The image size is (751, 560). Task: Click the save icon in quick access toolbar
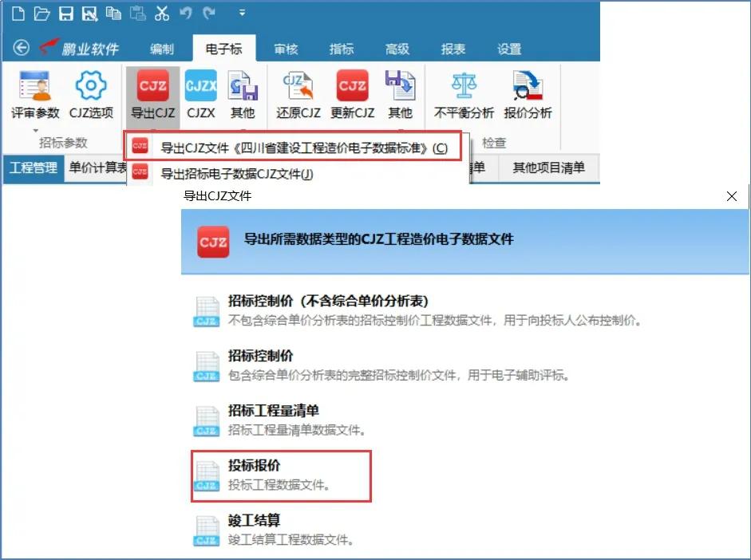(x=66, y=13)
